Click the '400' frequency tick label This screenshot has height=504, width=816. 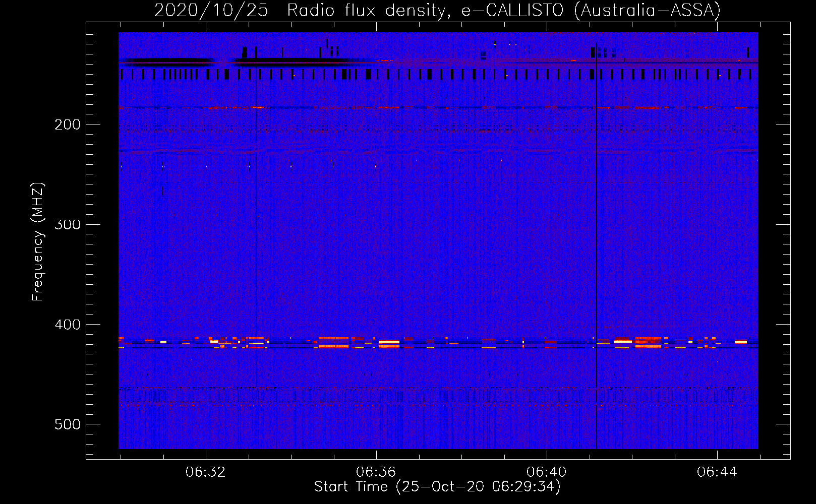click(x=68, y=325)
